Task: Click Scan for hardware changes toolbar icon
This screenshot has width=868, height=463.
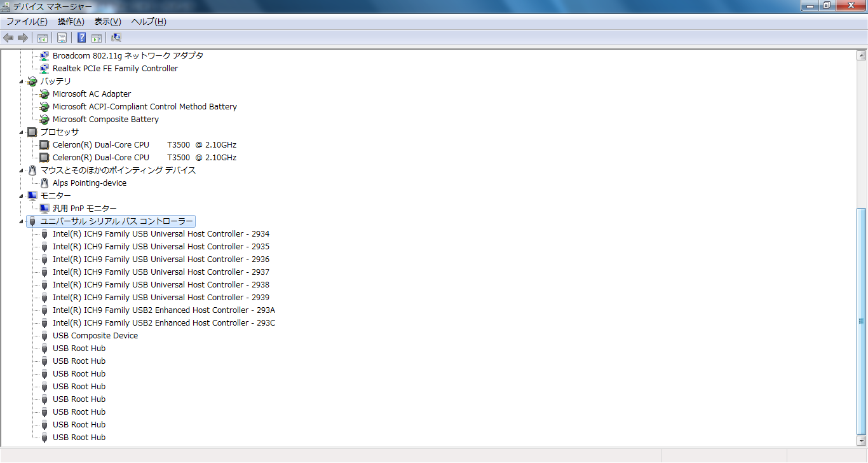Action: point(116,38)
